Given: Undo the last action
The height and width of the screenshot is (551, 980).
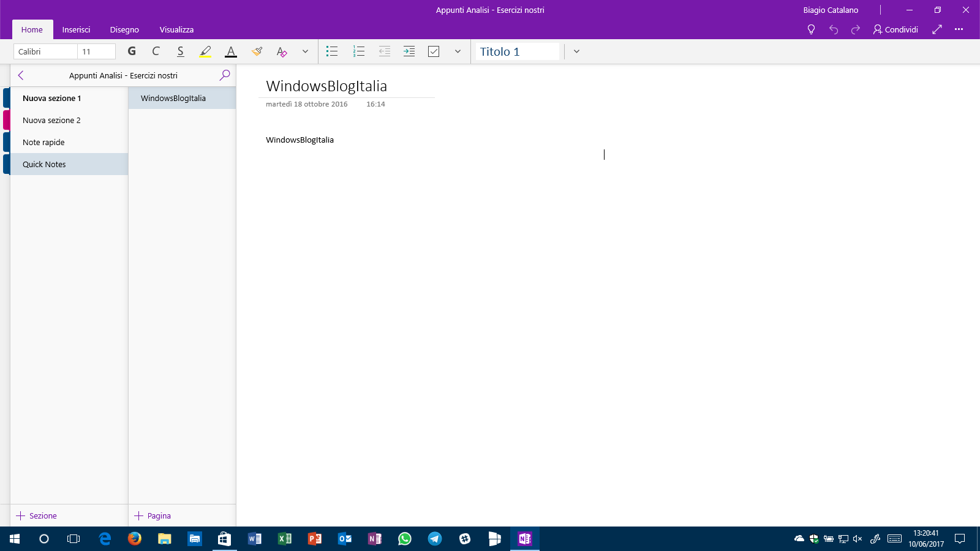Looking at the screenshot, I should [x=834, y=29].
